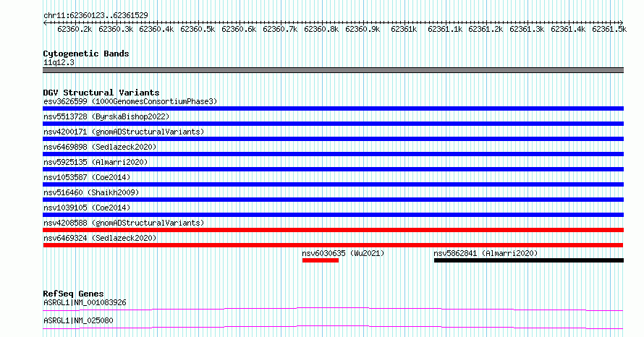Viewport: 644px width, 337px height.
Task: Click the magenta ASRGL1 NM_025080 gene line
Action: [333, 327]
